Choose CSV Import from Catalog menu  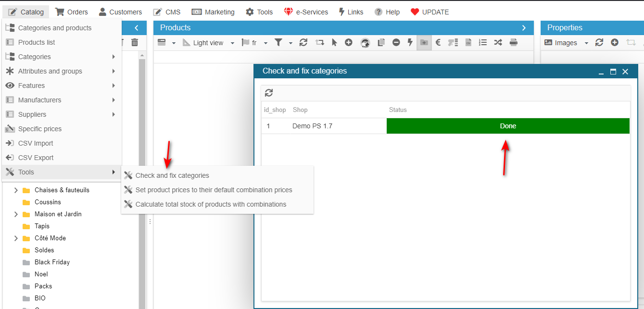pyautogui.click(x=36, y=143)
